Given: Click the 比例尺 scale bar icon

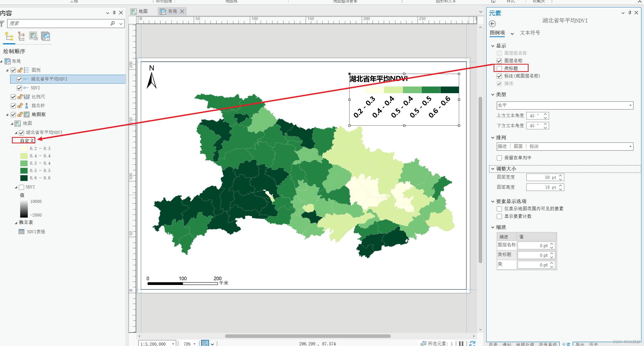Looking at the screenshot, I should click(x=27, y=97).
